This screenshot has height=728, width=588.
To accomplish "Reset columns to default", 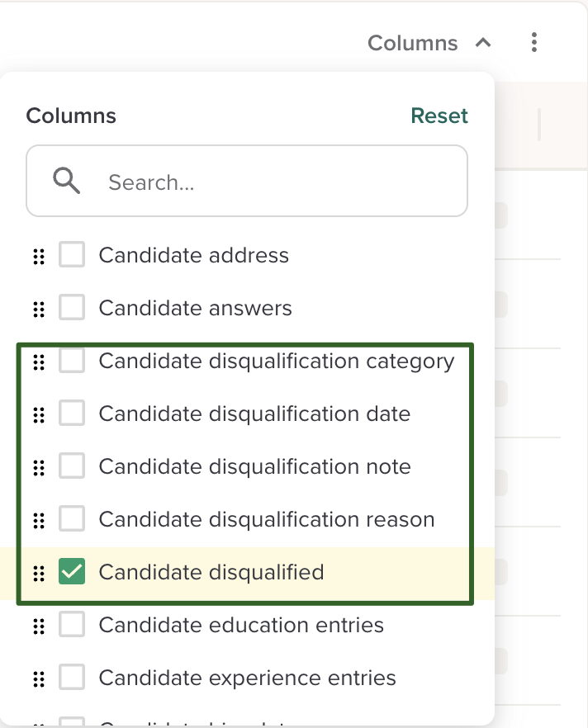I will [x=439, y=116].
